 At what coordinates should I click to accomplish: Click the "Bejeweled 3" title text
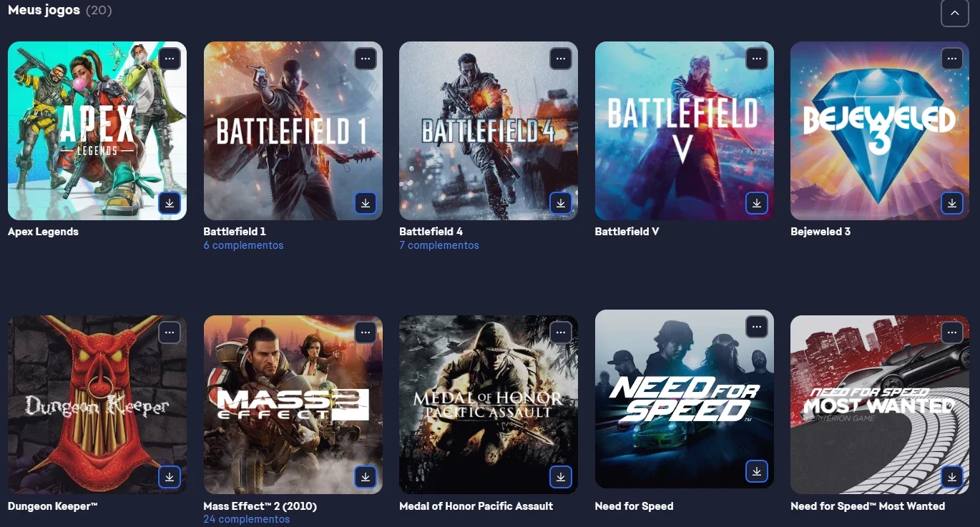820,232
